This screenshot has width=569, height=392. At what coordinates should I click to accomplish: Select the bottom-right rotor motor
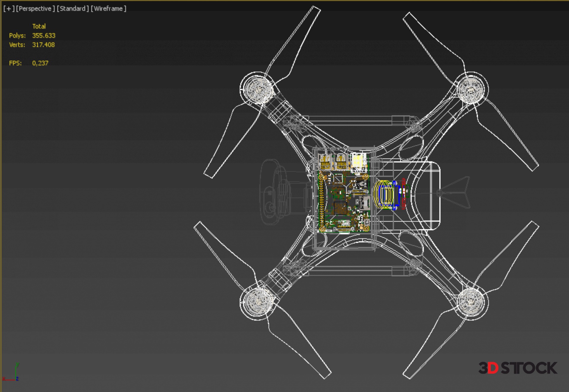[471, 302]
